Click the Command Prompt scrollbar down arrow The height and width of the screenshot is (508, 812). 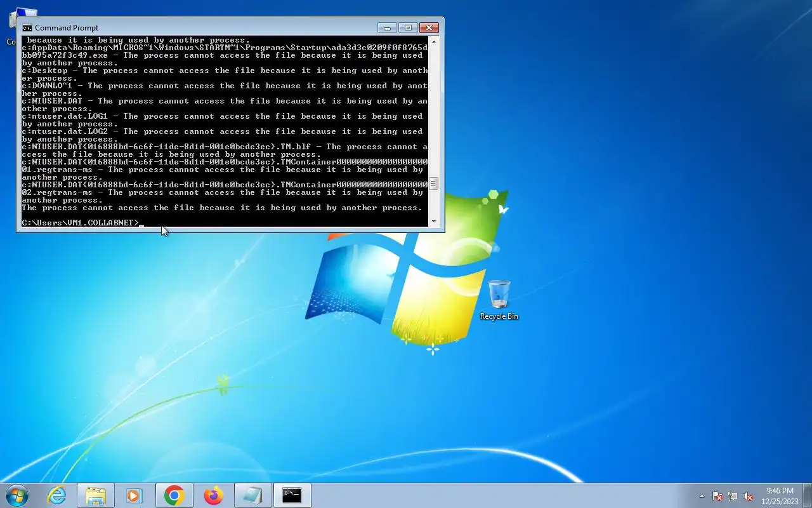434,222
